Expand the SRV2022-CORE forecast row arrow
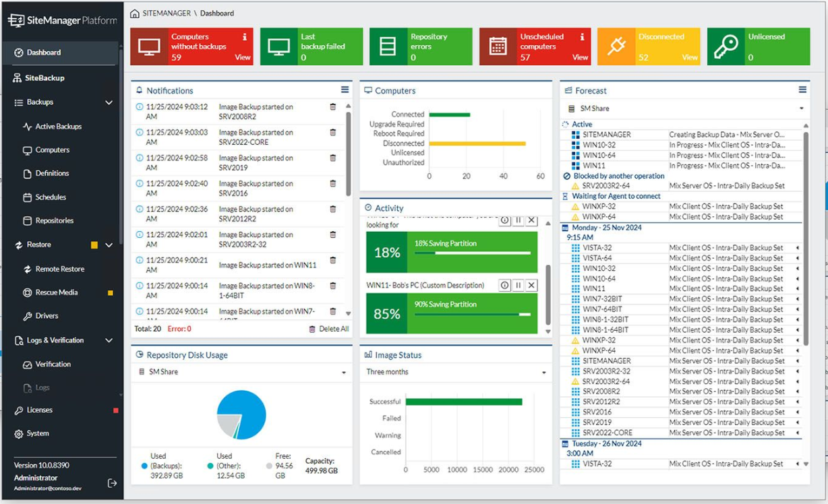This screenshot has width=828, height=504. 798,433
